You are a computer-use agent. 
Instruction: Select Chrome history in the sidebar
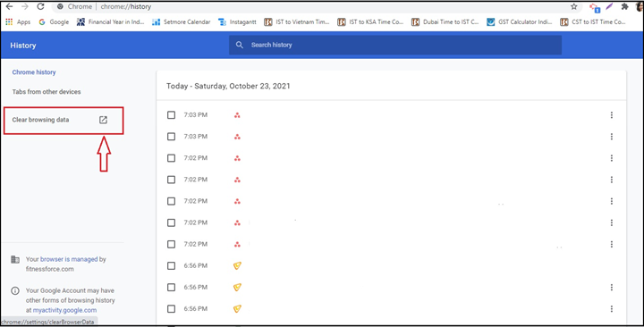34,72
